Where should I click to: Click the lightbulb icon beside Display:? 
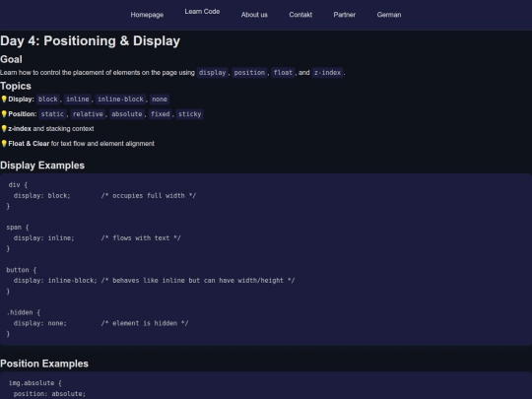[x=4, y=100]
